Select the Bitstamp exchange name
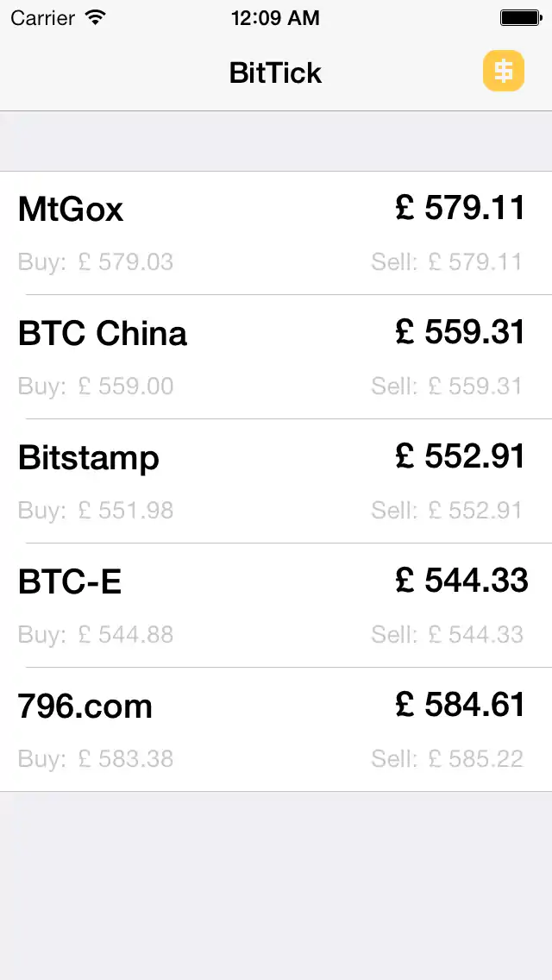This screenshot has height=980, width=552. (89, 457)
